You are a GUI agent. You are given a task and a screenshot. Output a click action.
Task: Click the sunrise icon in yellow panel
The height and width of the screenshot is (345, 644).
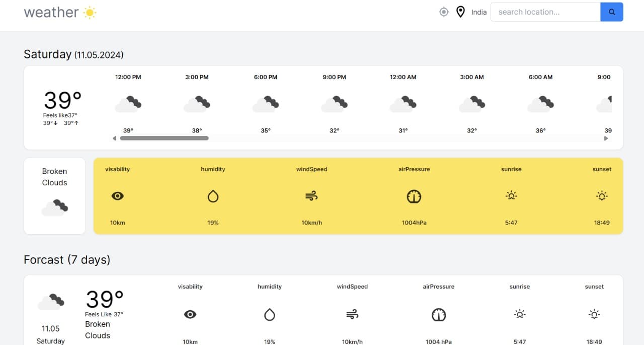coord(511,196)
